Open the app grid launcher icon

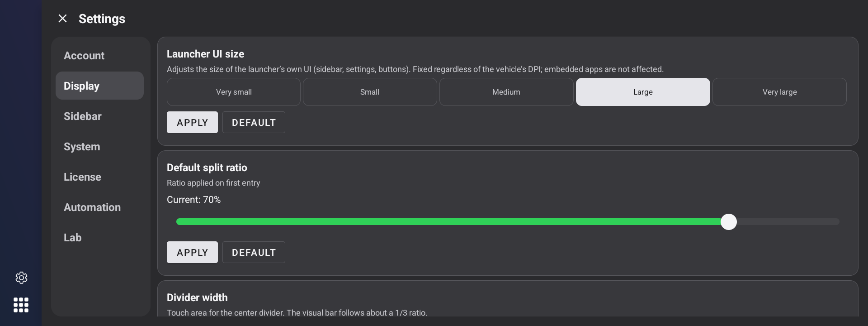click(21, 305)
